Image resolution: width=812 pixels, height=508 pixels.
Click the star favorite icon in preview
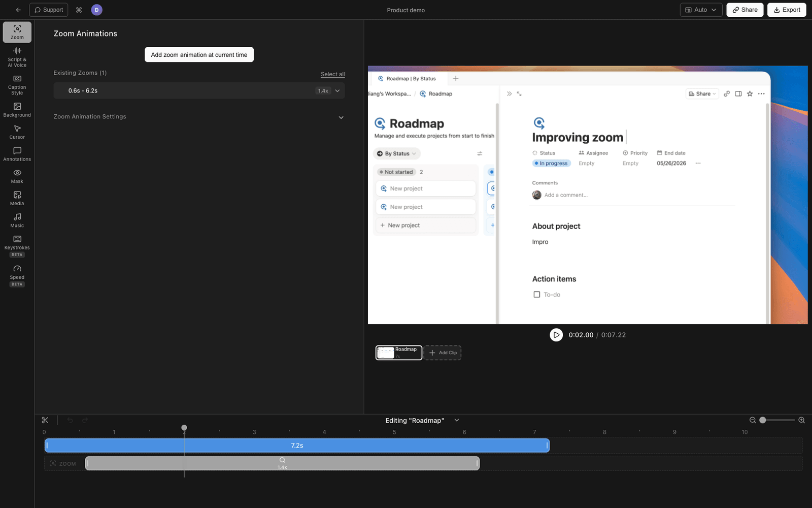tap(750, 94)
